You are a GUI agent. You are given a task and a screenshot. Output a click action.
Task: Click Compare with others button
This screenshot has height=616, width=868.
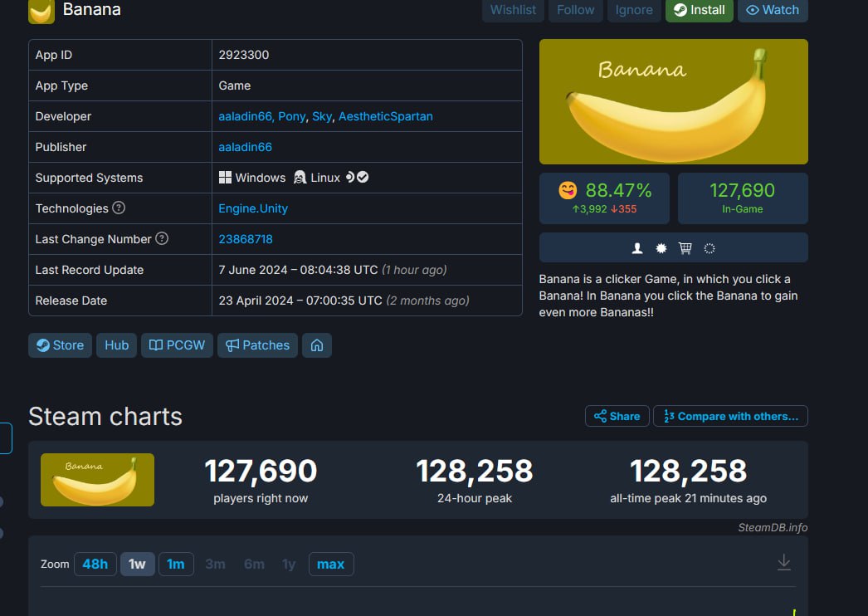click(731, 416)
